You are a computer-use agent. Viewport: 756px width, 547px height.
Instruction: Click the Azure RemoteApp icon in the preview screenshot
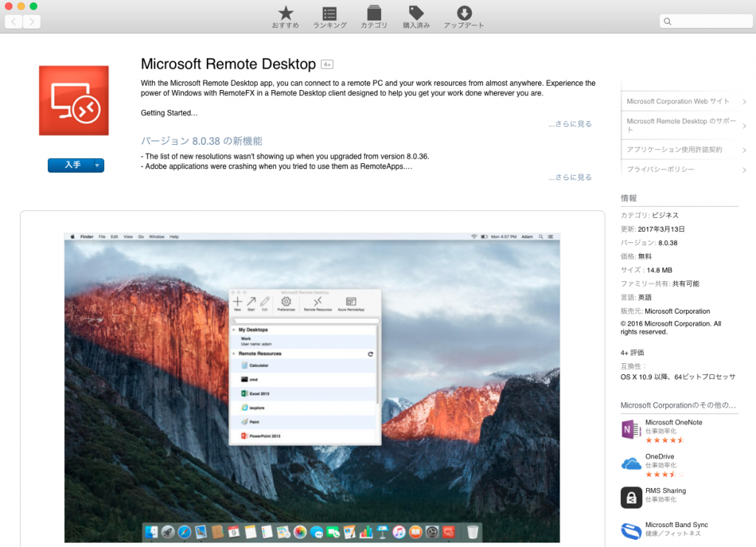351,303
